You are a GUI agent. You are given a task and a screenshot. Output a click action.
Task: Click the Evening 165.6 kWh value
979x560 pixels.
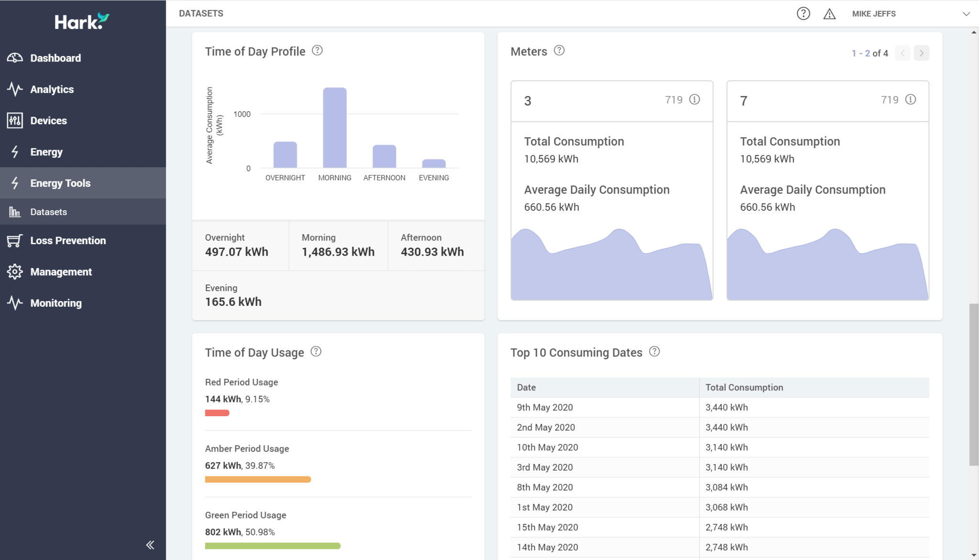point(233,302)
